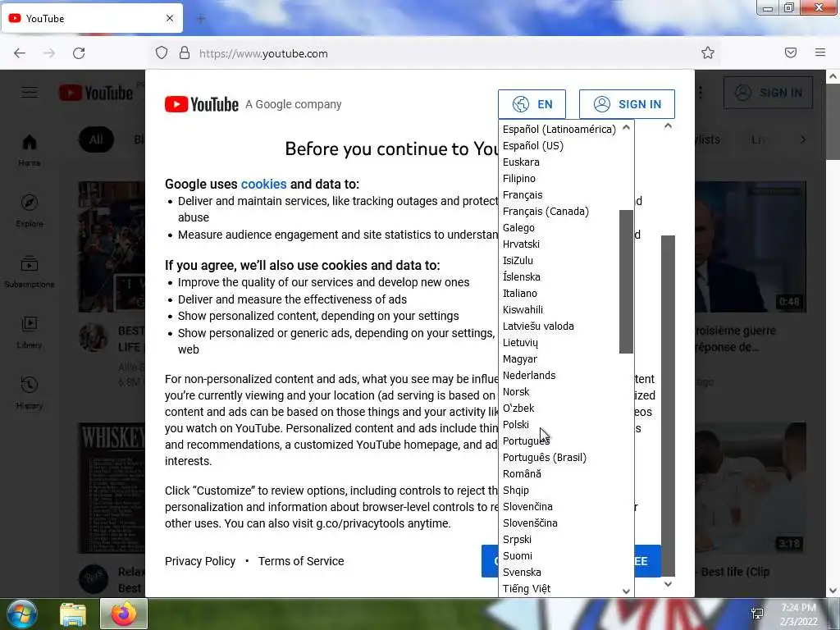Open File Explorer from the taskbar
840x630 pixels.
73,614
